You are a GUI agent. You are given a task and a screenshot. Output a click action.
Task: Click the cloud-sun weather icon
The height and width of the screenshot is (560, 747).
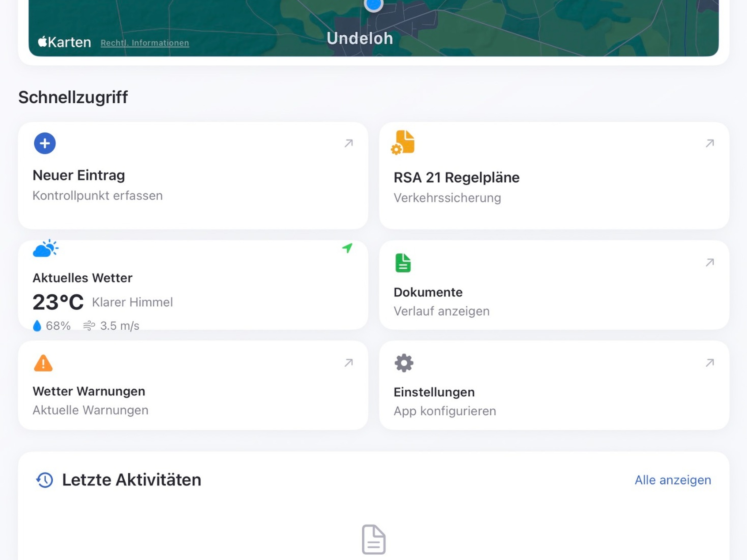(x=46, y=249)
